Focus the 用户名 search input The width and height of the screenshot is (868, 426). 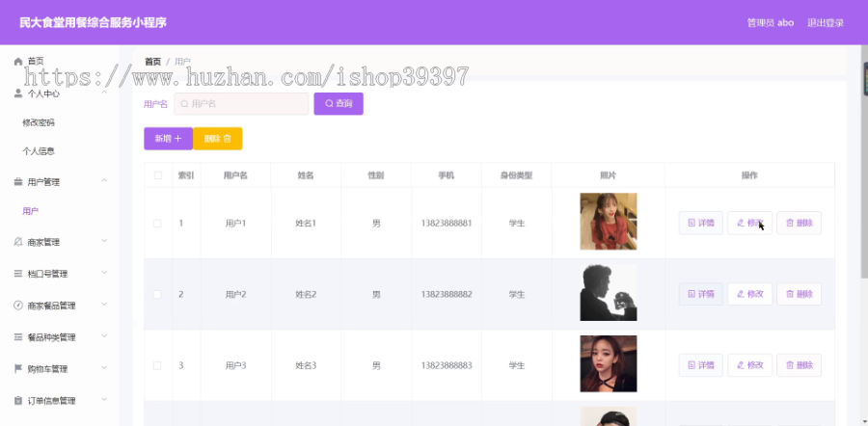pos(241,104)
